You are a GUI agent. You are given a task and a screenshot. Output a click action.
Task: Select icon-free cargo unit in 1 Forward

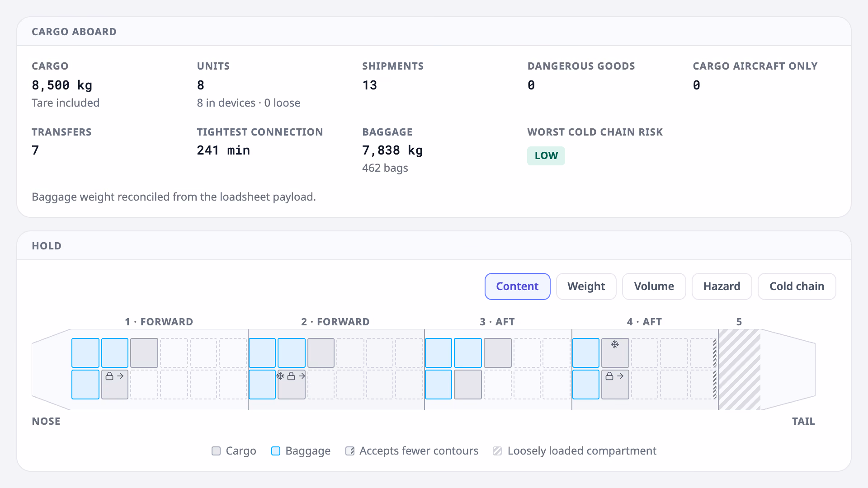click(144, 353)
